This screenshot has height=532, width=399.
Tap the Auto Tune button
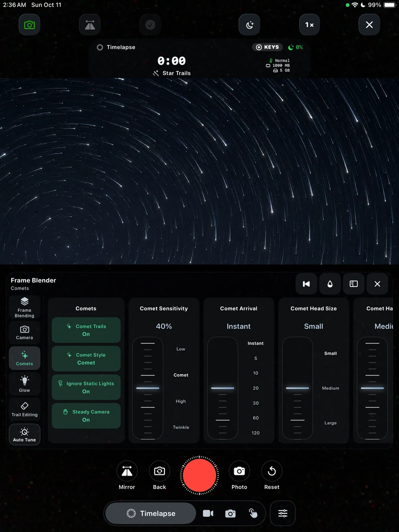24,434
